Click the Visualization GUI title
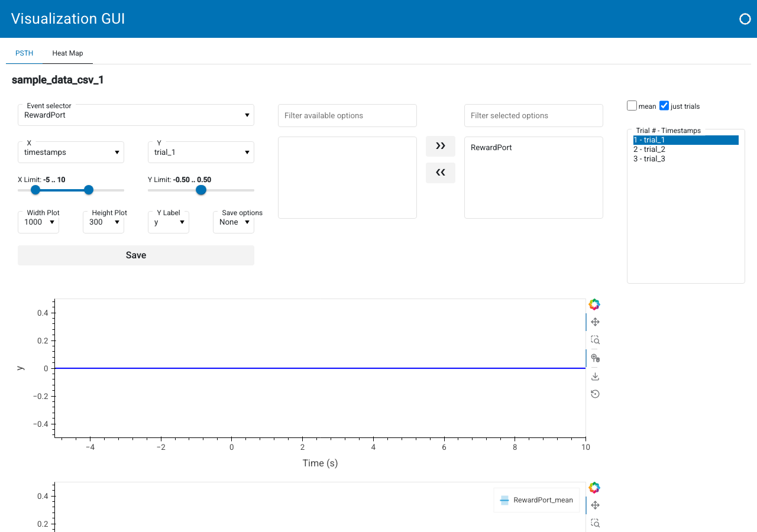The image size is (757, 532). click(68, 18)
